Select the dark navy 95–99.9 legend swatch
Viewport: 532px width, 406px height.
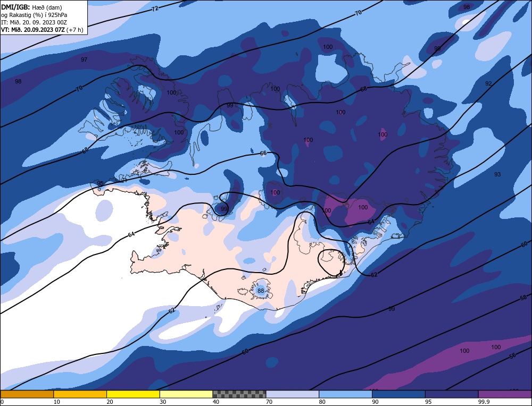click(x=452, y=394)
